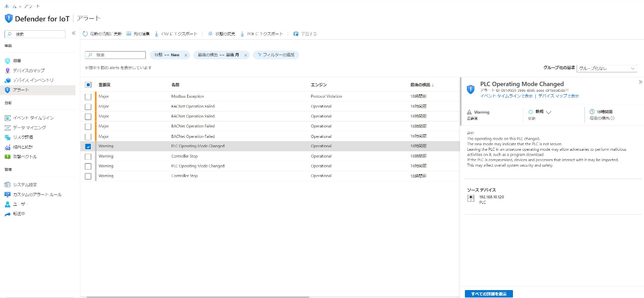
Task: Check second BACNet Operation Failed row checkbox
Action: tap(88, 116)
